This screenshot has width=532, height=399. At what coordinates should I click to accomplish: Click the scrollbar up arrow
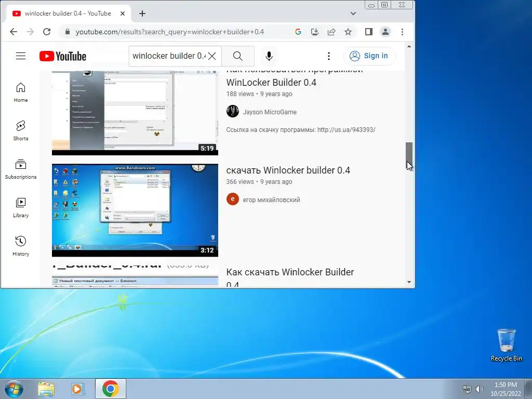(409, 46)
